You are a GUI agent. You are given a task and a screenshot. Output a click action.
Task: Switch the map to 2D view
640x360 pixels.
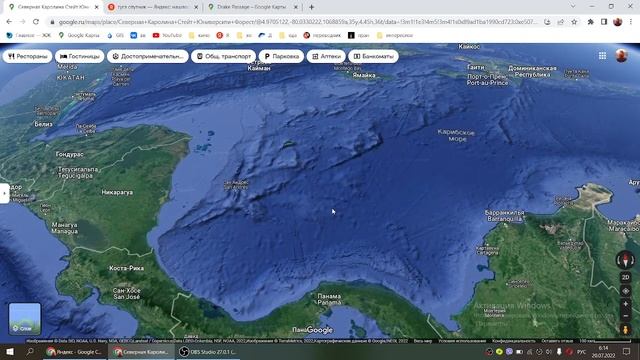pos(625,278)
